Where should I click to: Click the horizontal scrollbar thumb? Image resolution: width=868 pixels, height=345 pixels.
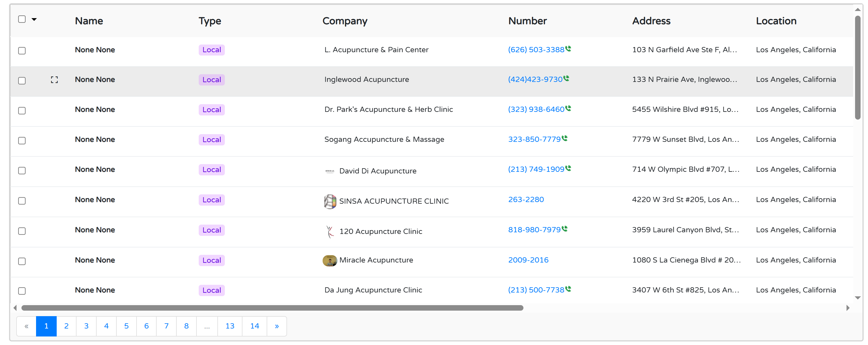pos(272,308)
